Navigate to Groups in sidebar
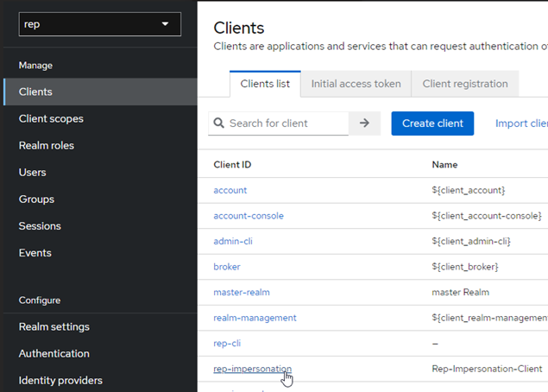 (x=36, y=199)
